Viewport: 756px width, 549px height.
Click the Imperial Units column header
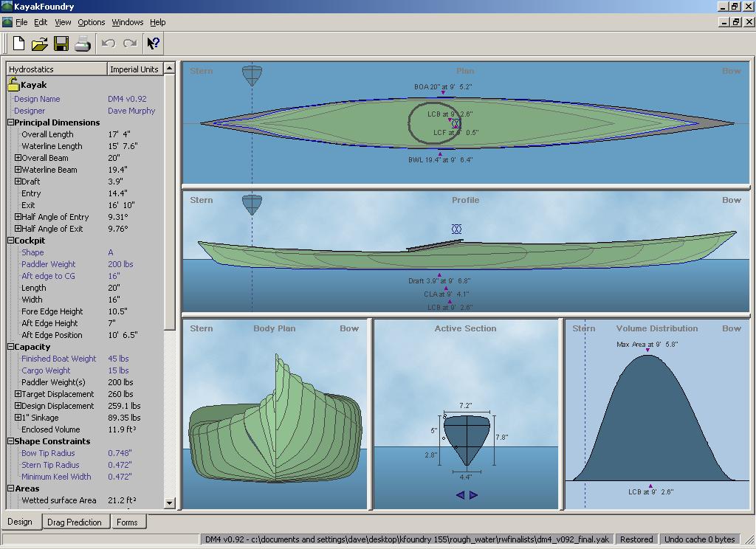point(135,69)
